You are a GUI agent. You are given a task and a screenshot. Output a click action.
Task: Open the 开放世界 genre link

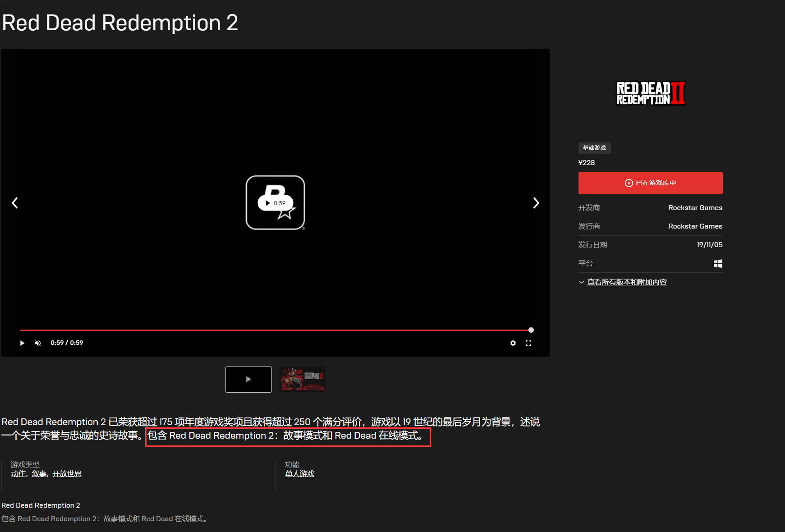click(x=67, y=474)
